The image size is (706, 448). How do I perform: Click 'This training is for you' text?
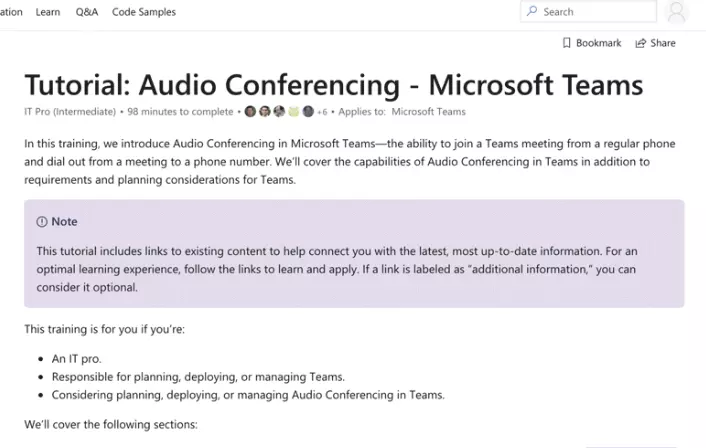pyautogui.click(x=104, y=329)
